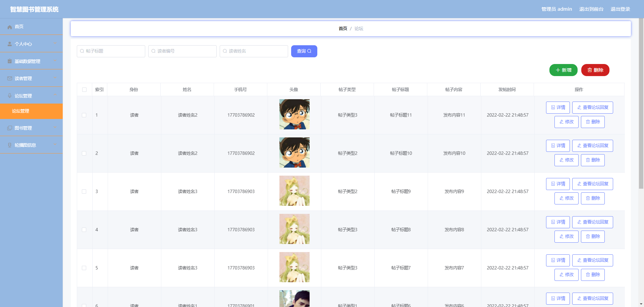The width and height of the screenshot is (644, 307).
Task: Click the 首页 breadcrumb link
Action: (343, 29)
